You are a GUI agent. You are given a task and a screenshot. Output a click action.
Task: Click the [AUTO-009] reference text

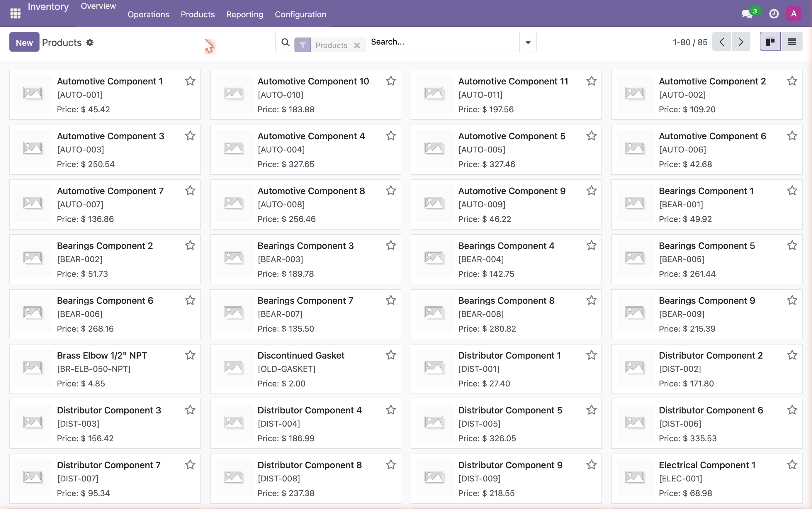[x=482, y=204]
